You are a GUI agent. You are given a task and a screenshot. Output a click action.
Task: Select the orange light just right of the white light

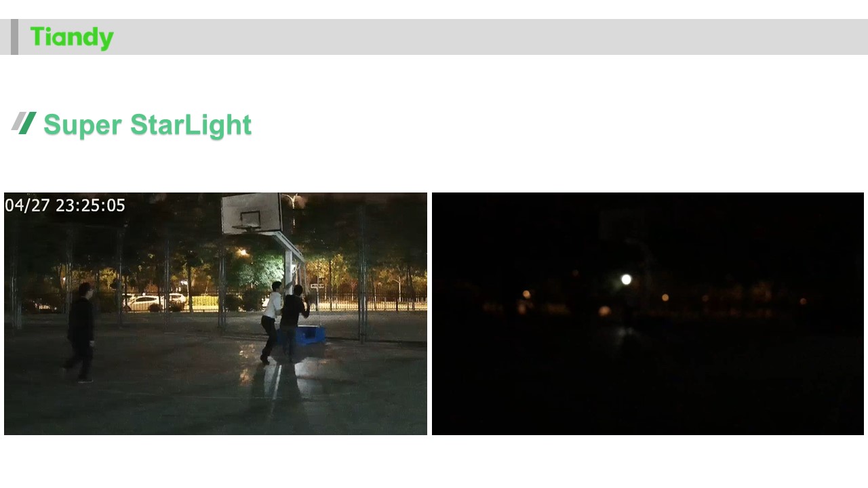click(665, 297)
